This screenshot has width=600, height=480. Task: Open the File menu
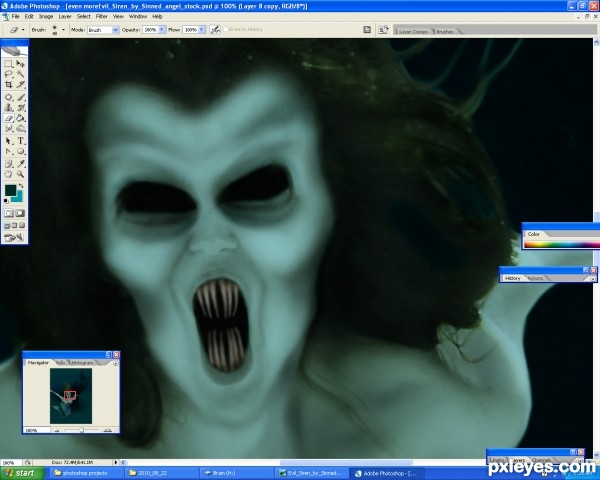[x=15, y=16]
